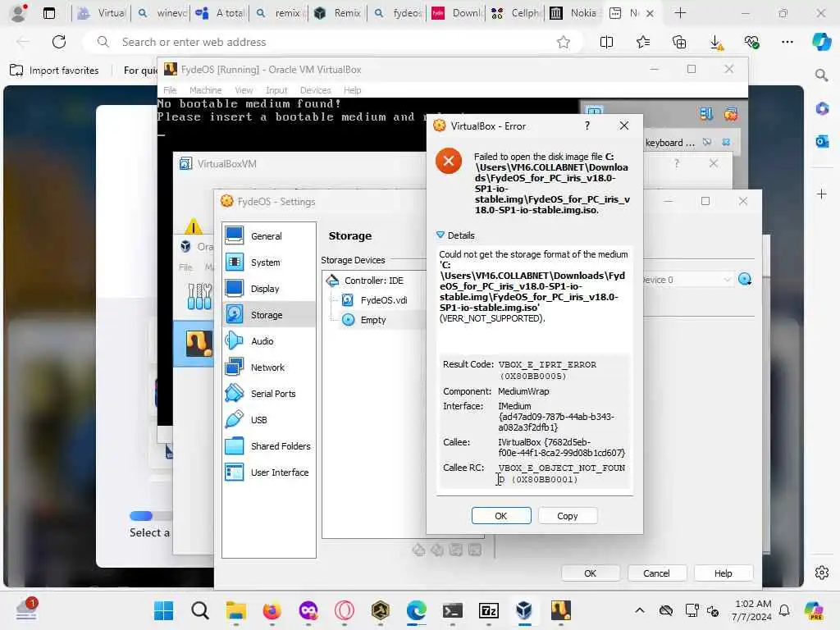Open Edge favorites list icon
The image size is (840, 630).
click(643, 42)
